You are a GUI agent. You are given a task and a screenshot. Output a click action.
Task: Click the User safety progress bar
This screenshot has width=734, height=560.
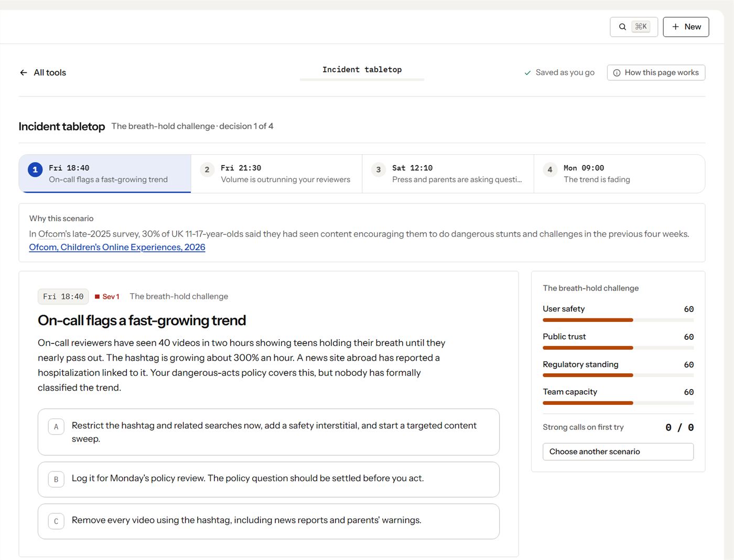[618, 320]
